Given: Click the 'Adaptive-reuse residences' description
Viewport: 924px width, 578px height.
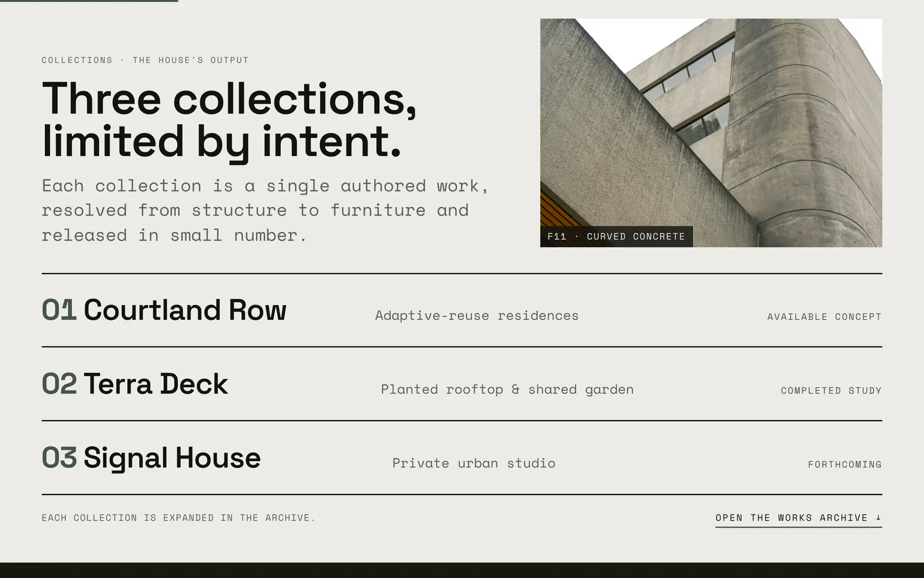Looking at the screenshot, I should [477, 315].
